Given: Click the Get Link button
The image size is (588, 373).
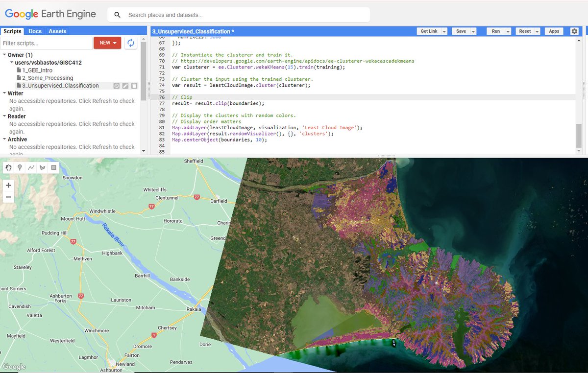Looking at the screenshot, I should click(429, 31).
